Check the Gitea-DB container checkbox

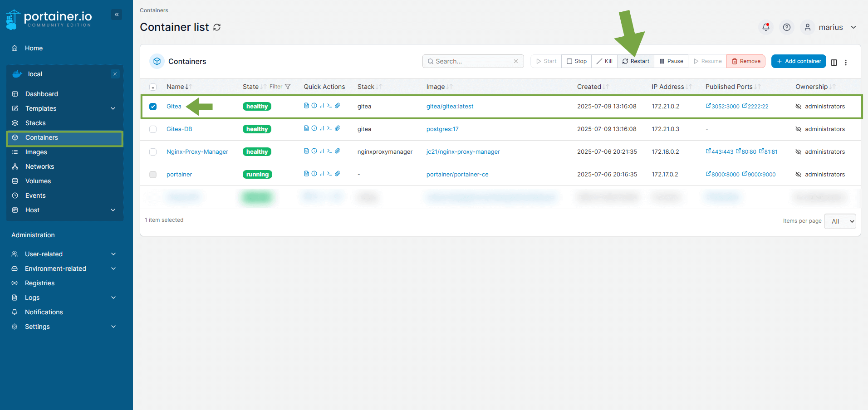(x=153, y=129)
